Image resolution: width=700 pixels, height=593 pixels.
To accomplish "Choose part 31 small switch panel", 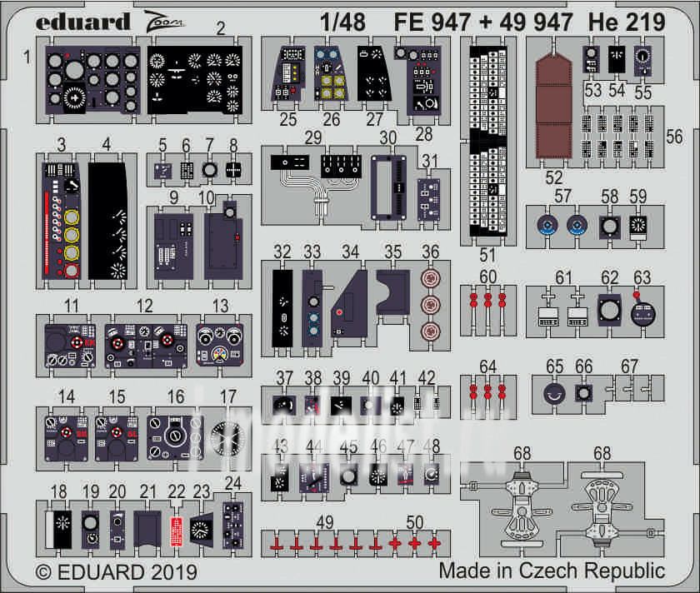I will click(428, 200).
